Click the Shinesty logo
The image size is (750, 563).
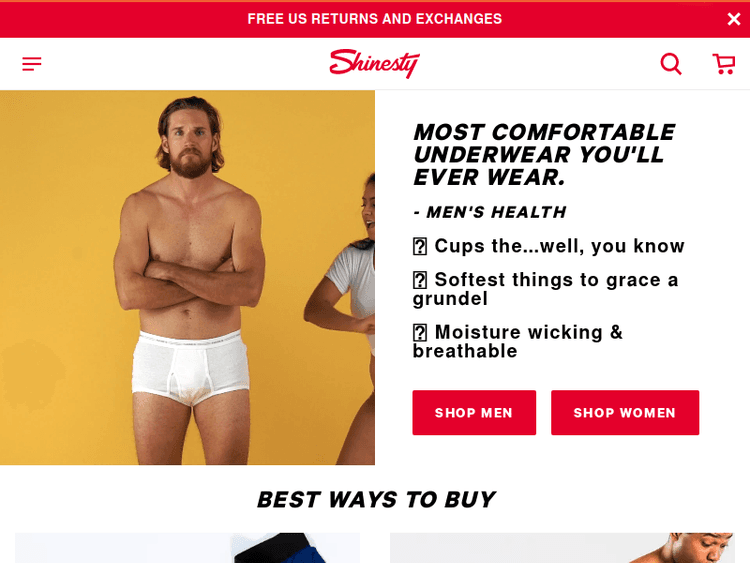[375, 64]
